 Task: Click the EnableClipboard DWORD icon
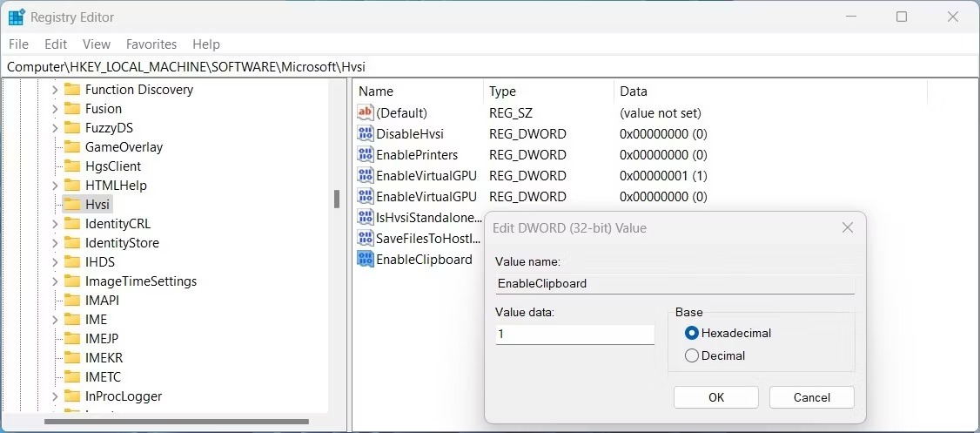tap(365, 259)
